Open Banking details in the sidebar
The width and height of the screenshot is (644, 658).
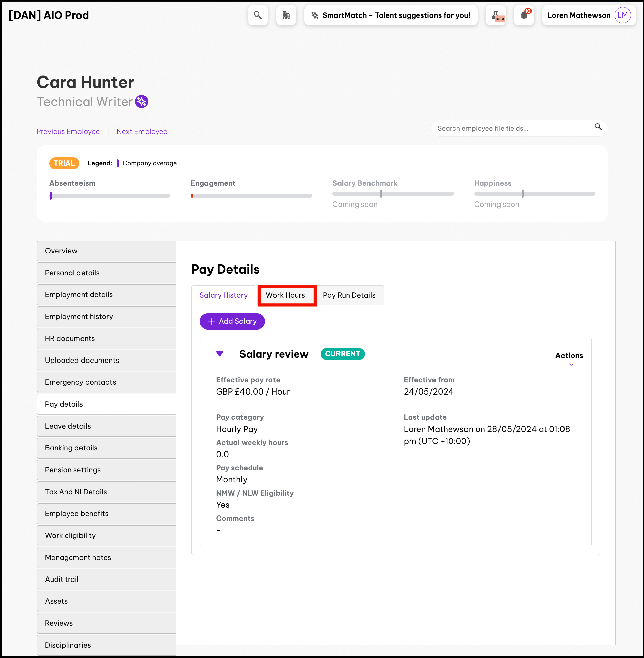(x=106, y=448)
